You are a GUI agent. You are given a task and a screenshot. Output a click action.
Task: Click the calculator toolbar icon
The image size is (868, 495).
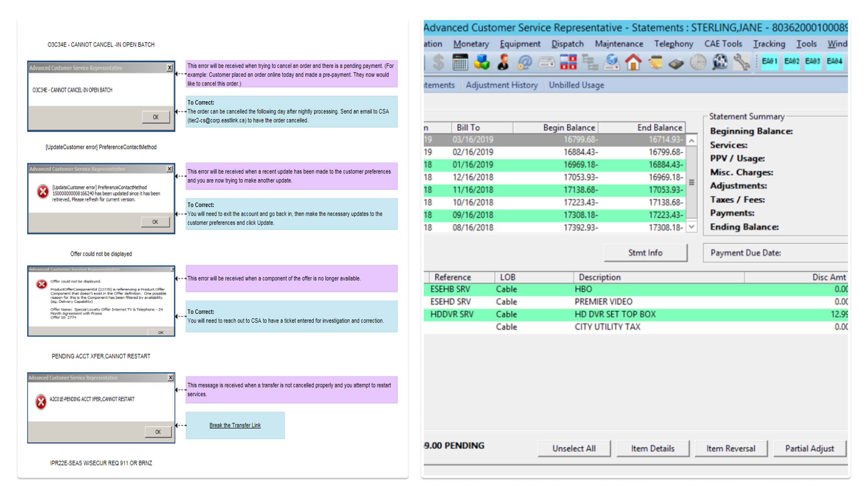[x=460, y=62]
